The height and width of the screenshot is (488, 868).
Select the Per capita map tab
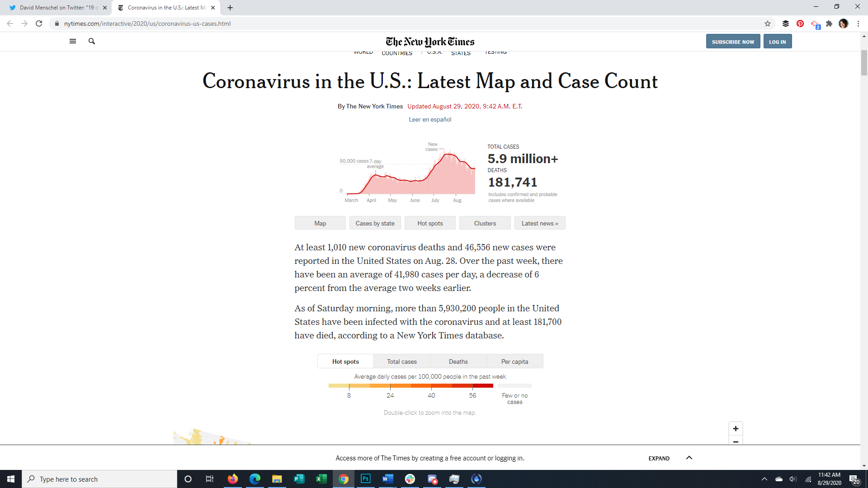pyautogui.click(x=514, y=361)
